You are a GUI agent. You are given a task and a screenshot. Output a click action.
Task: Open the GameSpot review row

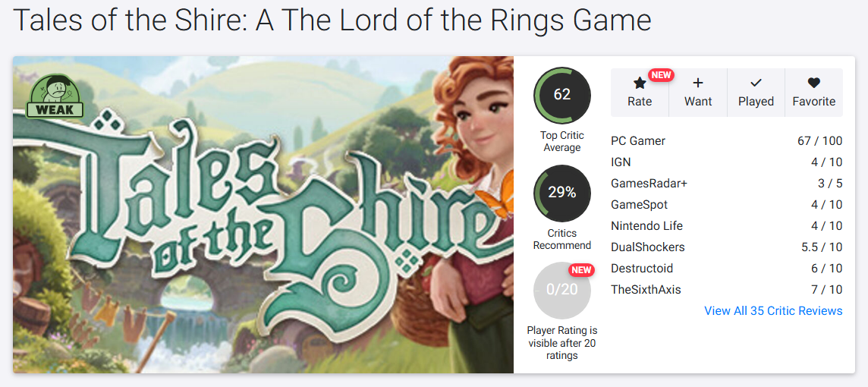click(727, 205)
